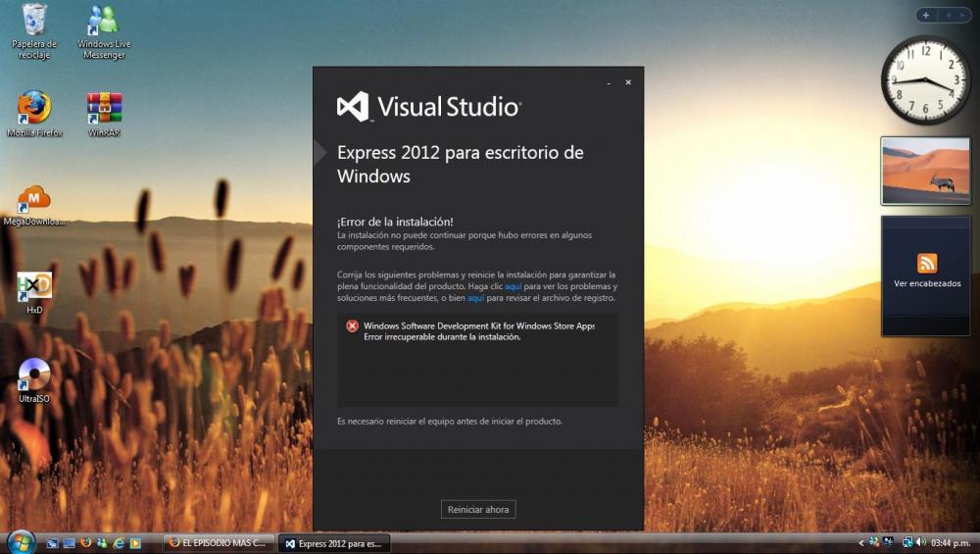
Task: Click 'Windows Software Development Kit for Windows Store Apps' text
Action: pyautogui.click(x=479, y=326)
